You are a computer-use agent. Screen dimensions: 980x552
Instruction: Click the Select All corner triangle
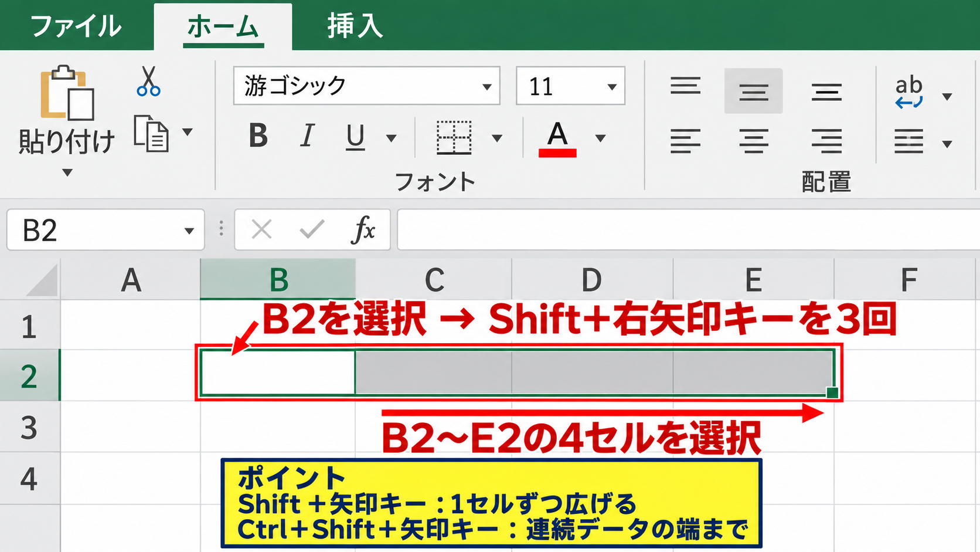click(x=42, y=280)
